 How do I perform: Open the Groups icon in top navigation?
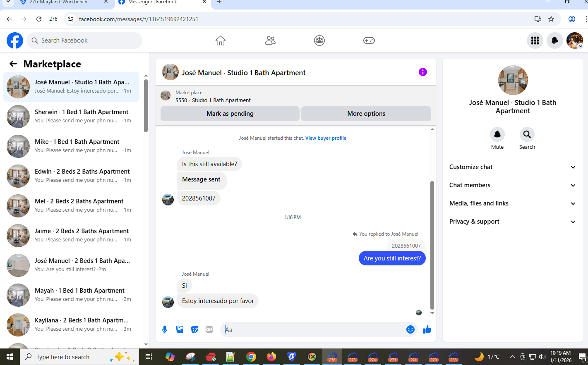coord(319,41)
